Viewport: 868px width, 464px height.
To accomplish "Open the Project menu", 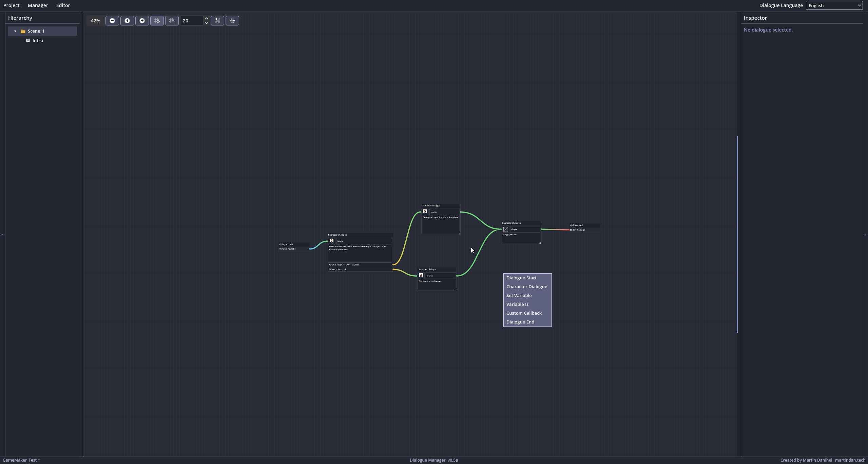I will (x=12, y=5).
